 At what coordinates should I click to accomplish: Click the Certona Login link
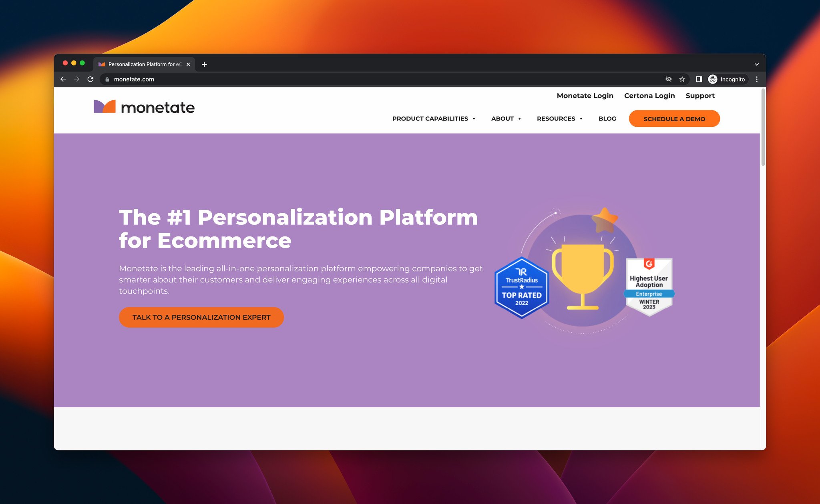[x=650, y=96]
